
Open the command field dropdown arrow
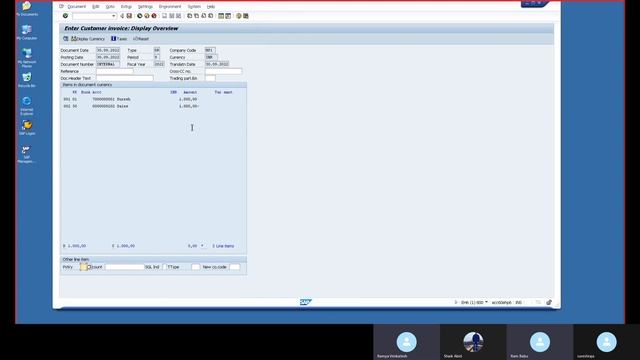click(x=113, y=16)
